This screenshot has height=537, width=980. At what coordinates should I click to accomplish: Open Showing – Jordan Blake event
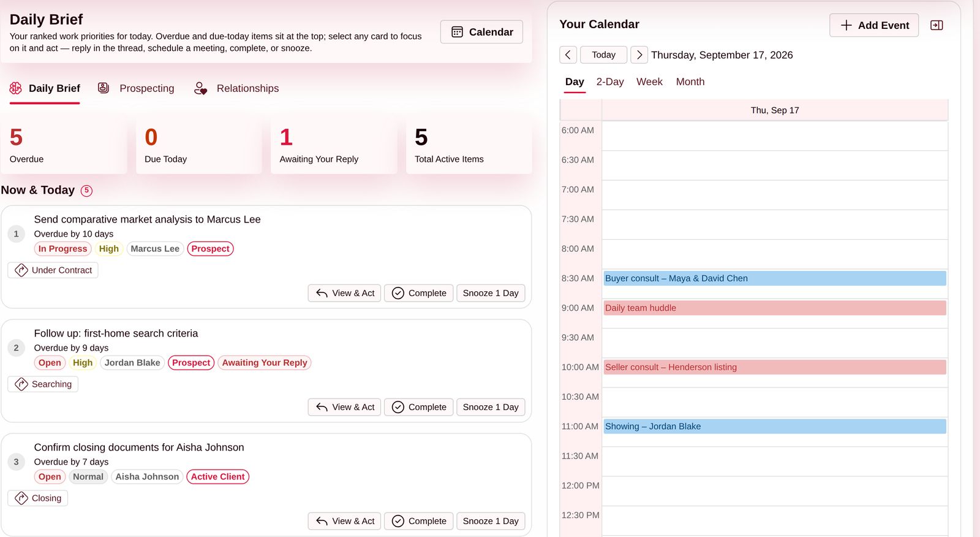click(775, 426)
